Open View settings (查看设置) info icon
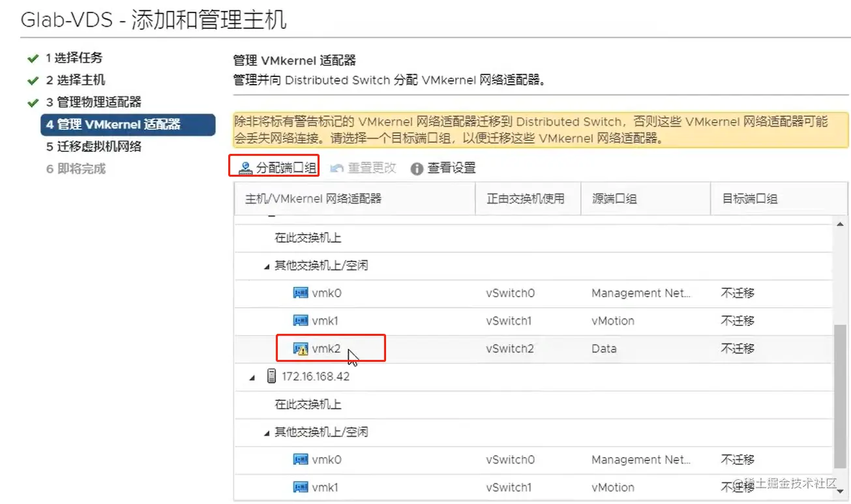This screenshot has width=851, height=504. coord(417,169)
